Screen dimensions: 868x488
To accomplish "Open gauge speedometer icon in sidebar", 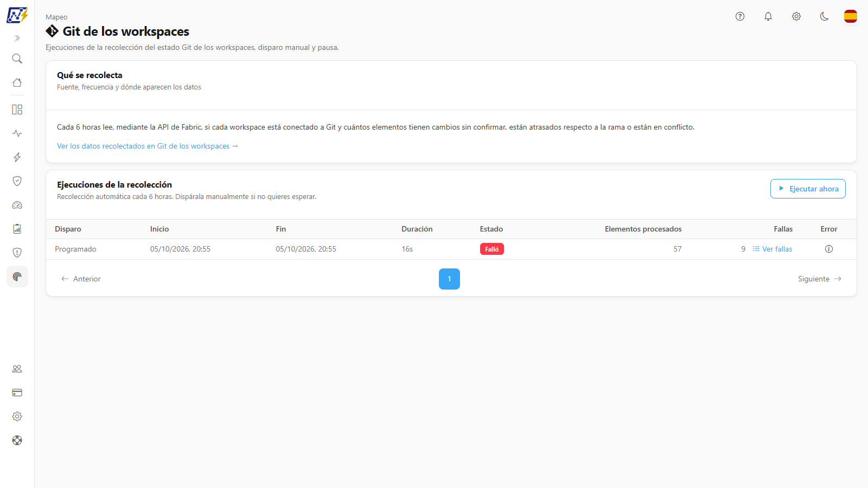I will point(17,205).
